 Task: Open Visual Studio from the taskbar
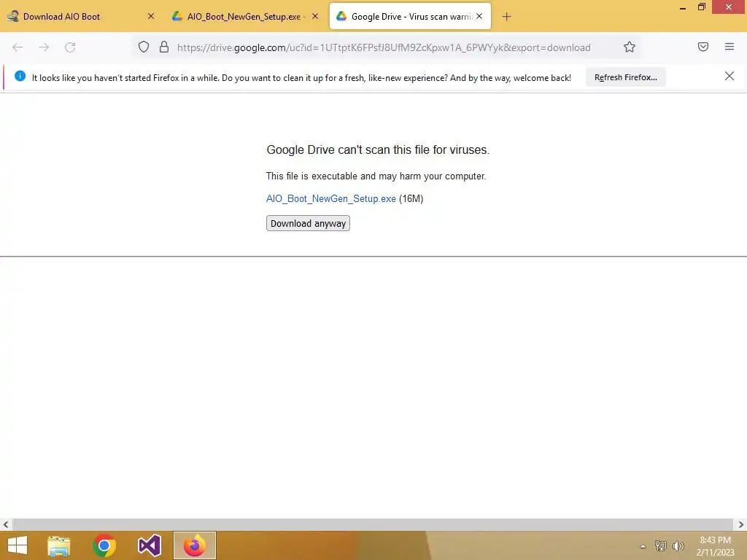pos(149,545)
